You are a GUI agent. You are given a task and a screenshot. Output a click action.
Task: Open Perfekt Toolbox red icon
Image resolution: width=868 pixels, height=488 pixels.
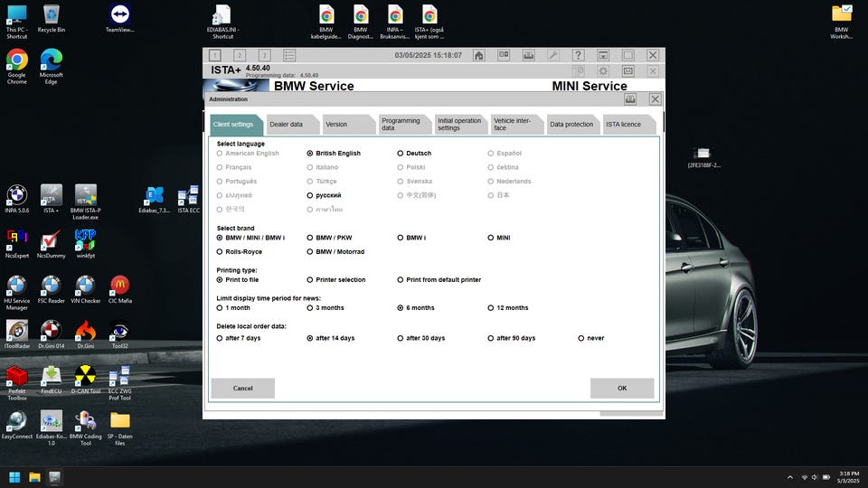pyautogui.click(x=16, y=383)
